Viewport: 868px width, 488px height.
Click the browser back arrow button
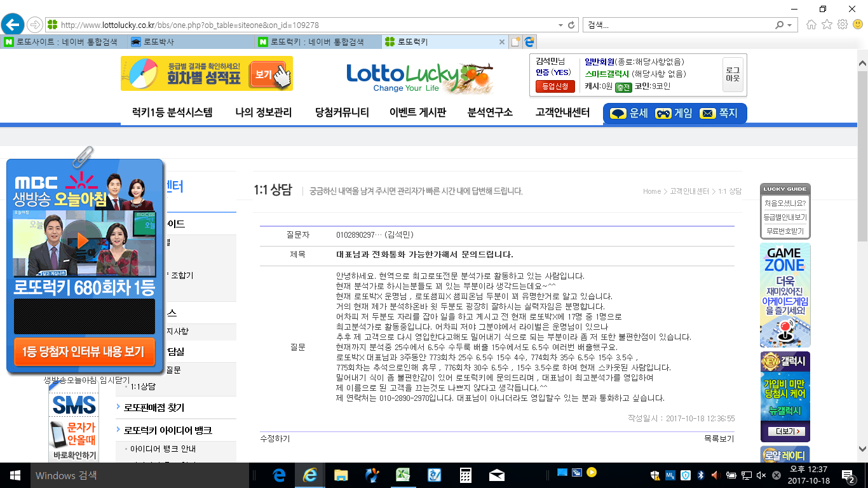click(x=12, y=25)
